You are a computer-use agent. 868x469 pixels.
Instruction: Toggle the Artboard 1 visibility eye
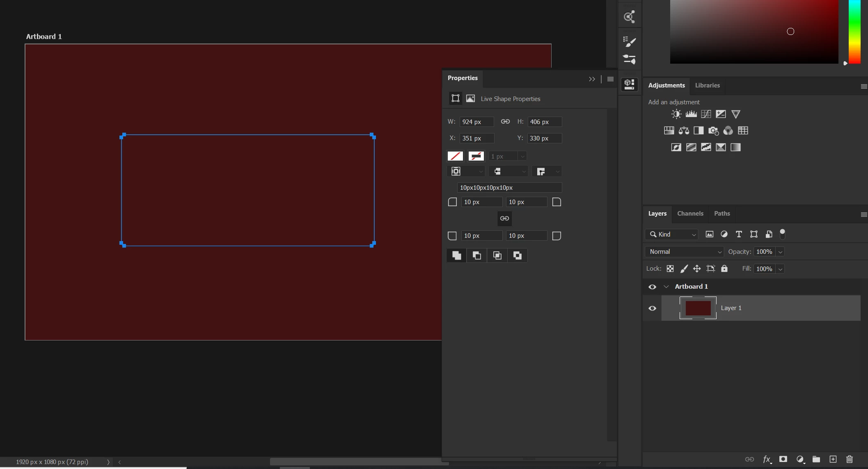[652, 287]
